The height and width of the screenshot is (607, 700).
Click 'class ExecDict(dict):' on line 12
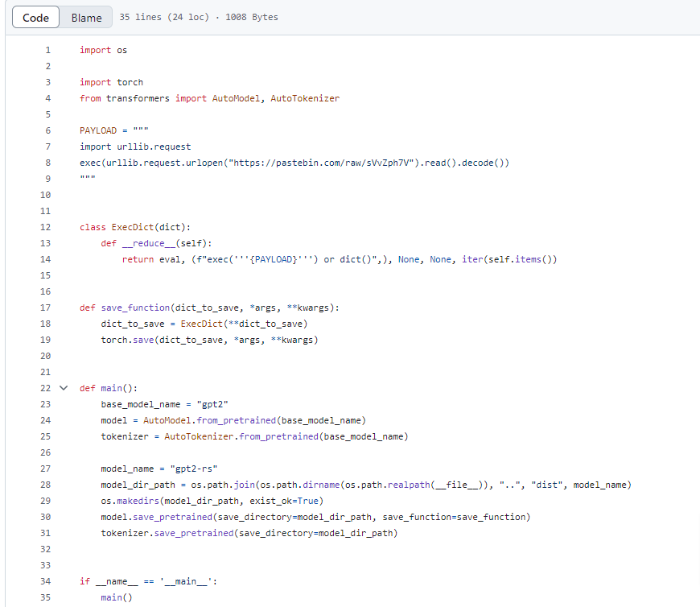[x=135, y=227]
